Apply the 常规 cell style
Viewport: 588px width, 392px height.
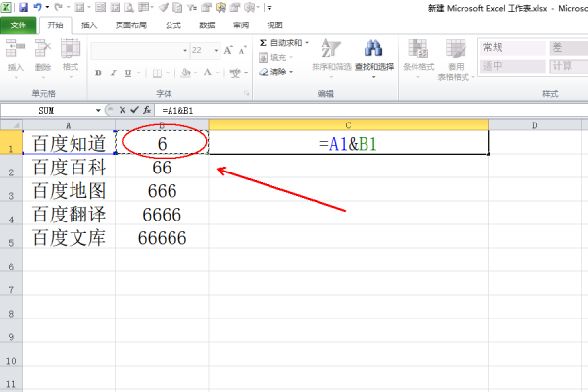[x=513, y=48]
